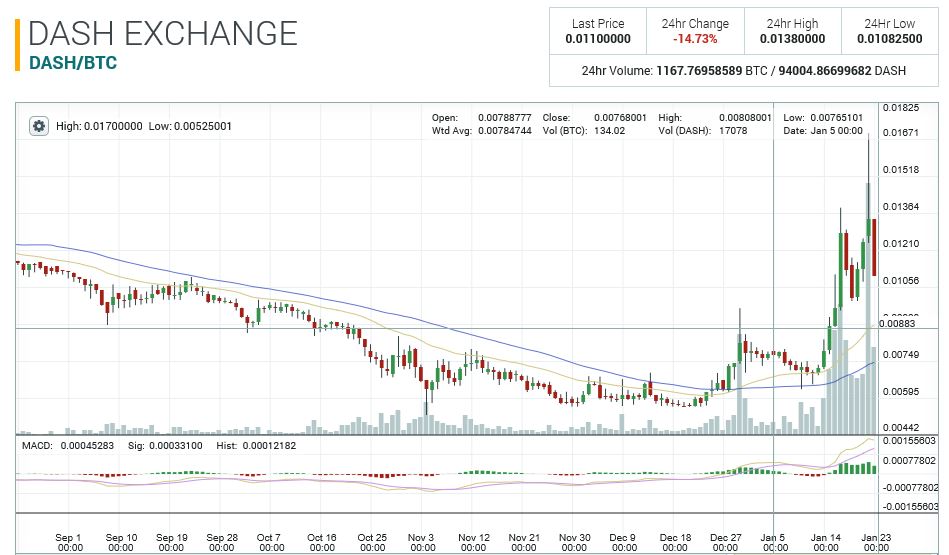The width and height of the screenshot is (949, 555).
Task: Click the chart High: 0.01700000 label
Action: point(99,126)
